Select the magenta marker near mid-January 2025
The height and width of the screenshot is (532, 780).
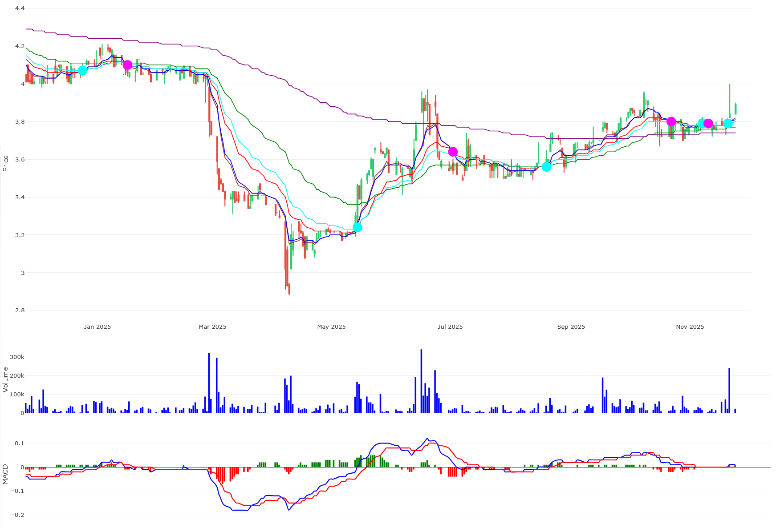(128, 64)
